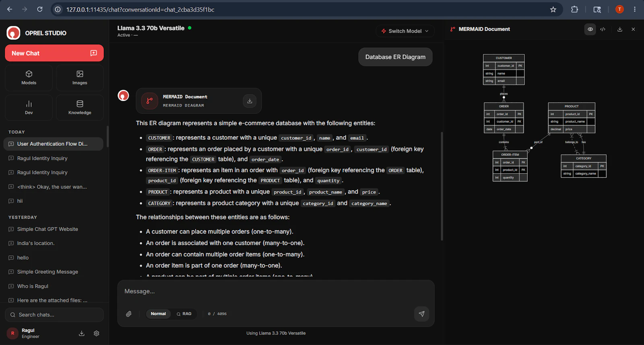Download diagram from MERMAID panel header
The image size is (644, 345).
pos(620,29)
